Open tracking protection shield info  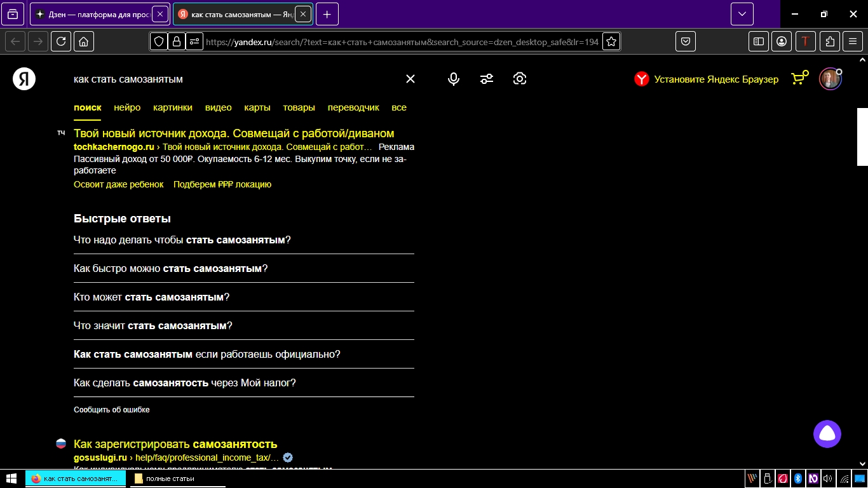159,41
